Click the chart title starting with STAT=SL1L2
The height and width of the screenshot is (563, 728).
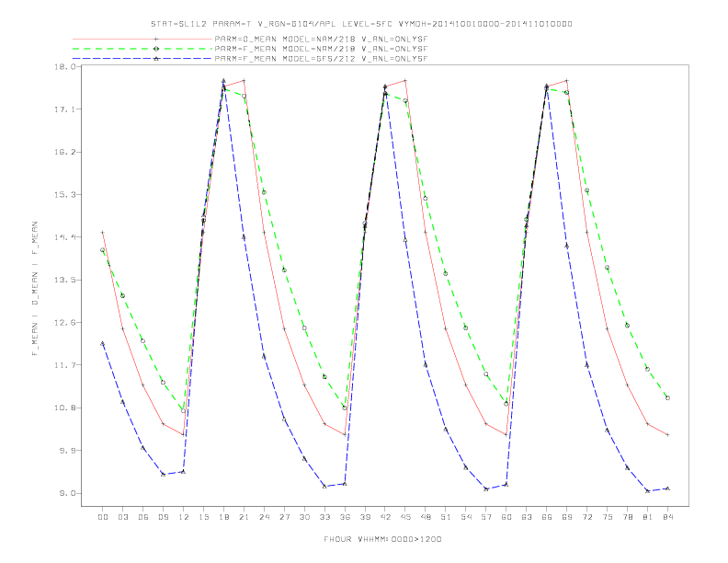click(361, 24)
